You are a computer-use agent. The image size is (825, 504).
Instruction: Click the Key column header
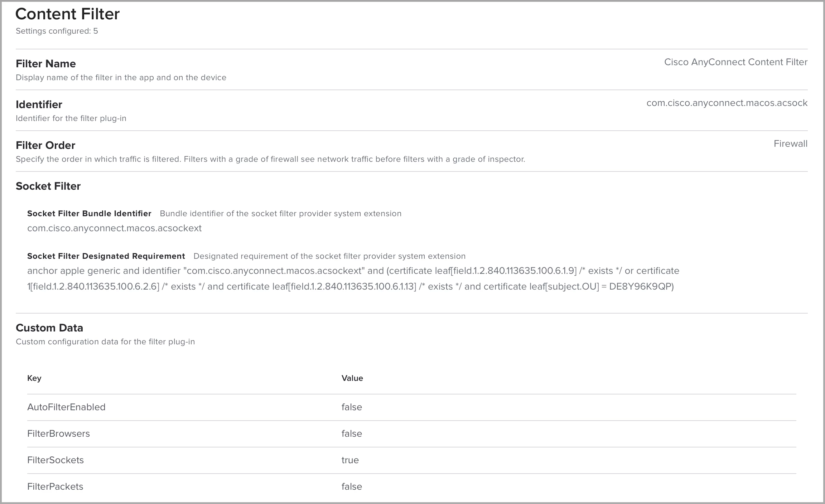point(34,378)
